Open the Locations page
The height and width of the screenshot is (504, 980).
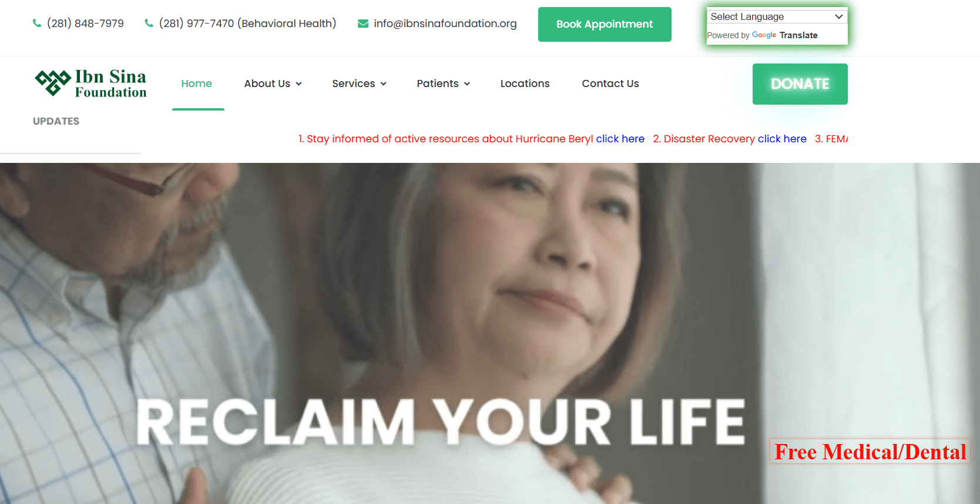point(525,84)
